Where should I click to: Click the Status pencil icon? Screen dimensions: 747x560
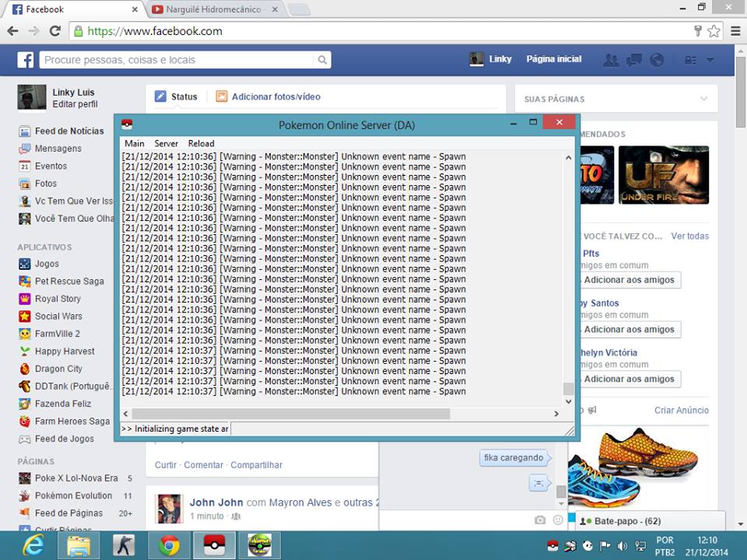160,96
